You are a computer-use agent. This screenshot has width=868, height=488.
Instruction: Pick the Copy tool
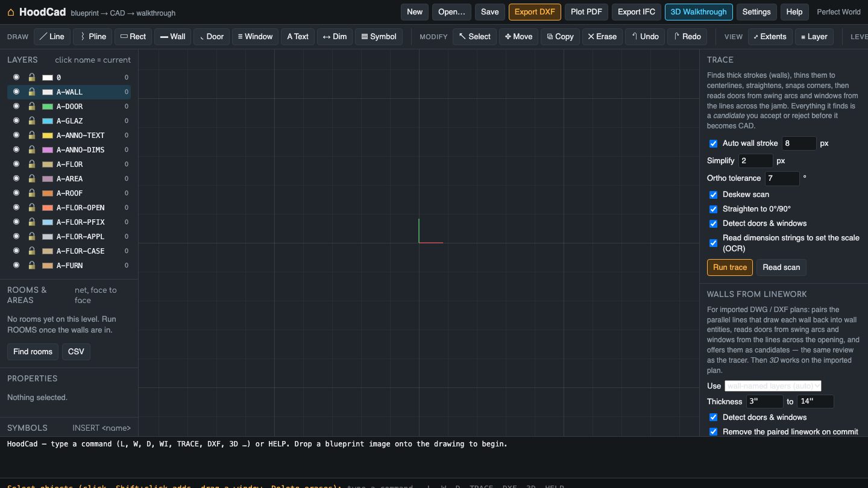pyautogui.click(x=561, y=37)
